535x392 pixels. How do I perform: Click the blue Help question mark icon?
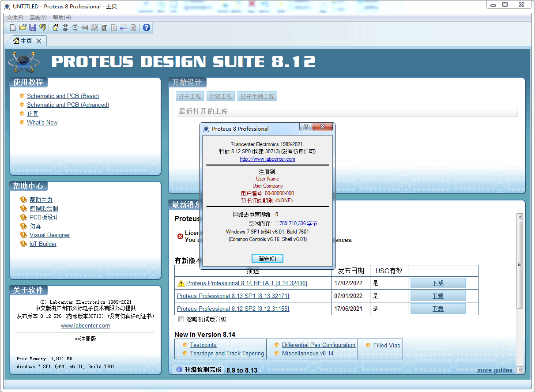click(x=147, y=27)
